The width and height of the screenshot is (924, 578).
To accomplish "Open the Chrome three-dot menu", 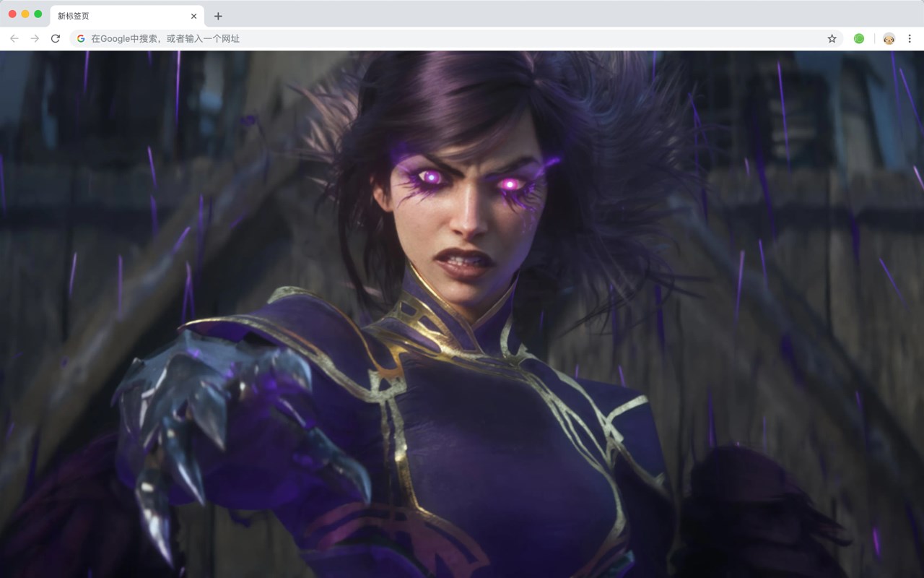I will pyautogui.click(x=910, y=38).
